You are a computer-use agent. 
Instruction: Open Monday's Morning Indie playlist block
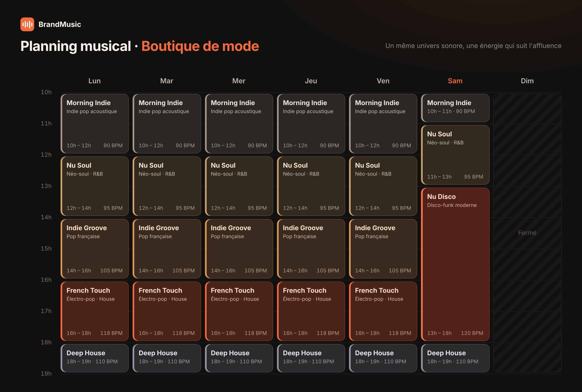coord(95,123)
